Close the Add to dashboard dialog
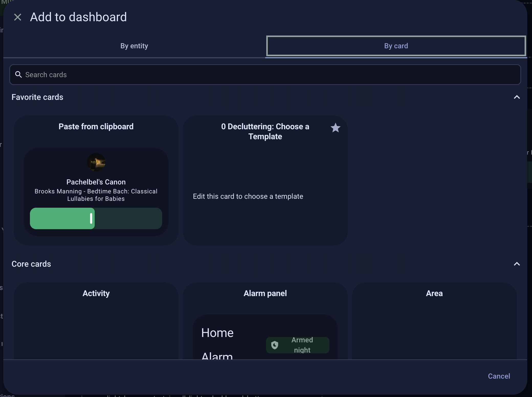The image size is (532, 397). (x=18, y=17)
